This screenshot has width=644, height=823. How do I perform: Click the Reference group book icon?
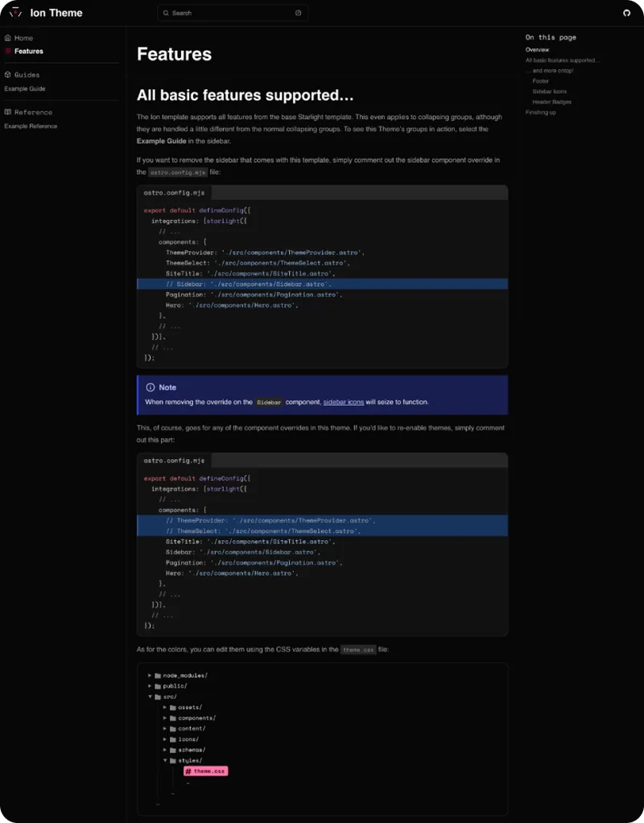[x=8, y=112]
